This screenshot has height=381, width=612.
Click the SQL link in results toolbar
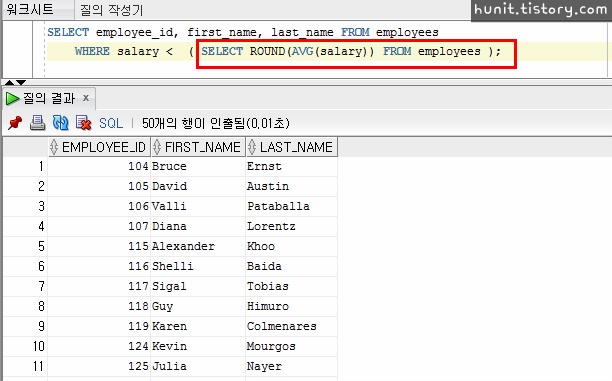(111, 123)
